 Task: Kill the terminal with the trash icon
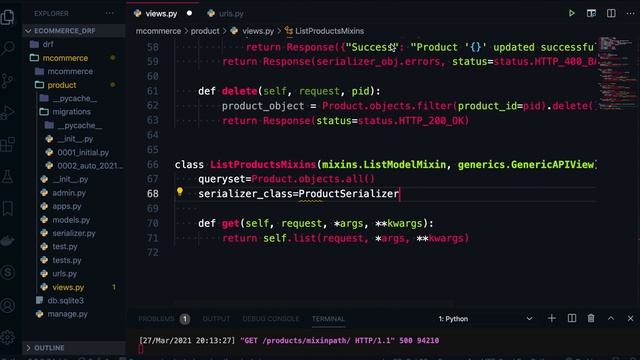coord(591,318)
